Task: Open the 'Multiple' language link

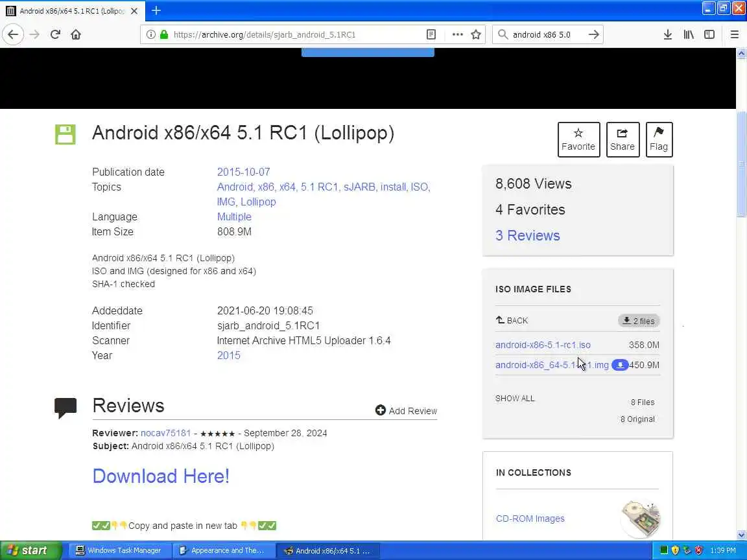Action: tap(234, 216)
